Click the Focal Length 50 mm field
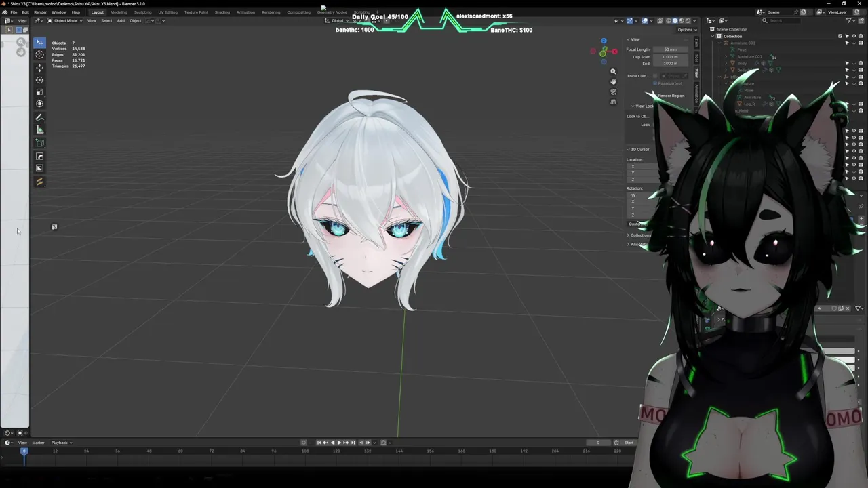Viewport: 868px width, 488px height. (670, 49)
